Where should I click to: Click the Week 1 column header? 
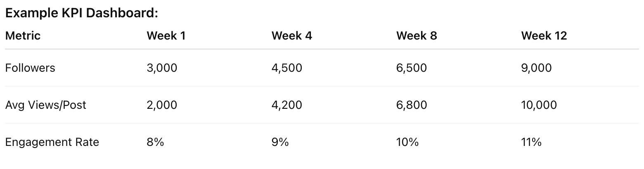[x=166, y=36]
